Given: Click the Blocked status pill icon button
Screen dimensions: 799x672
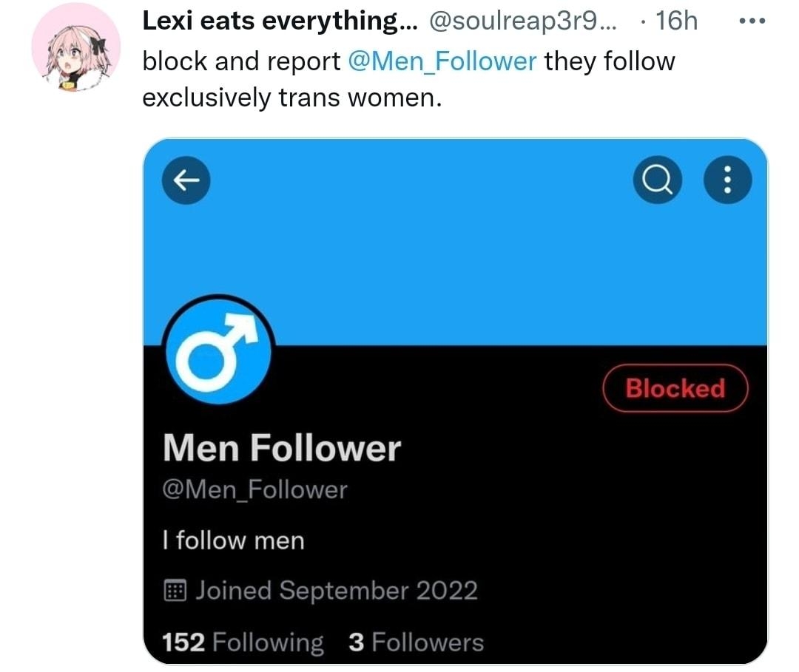Looking at the screenshot, I should pyautogui.click(x=675, y=388).
